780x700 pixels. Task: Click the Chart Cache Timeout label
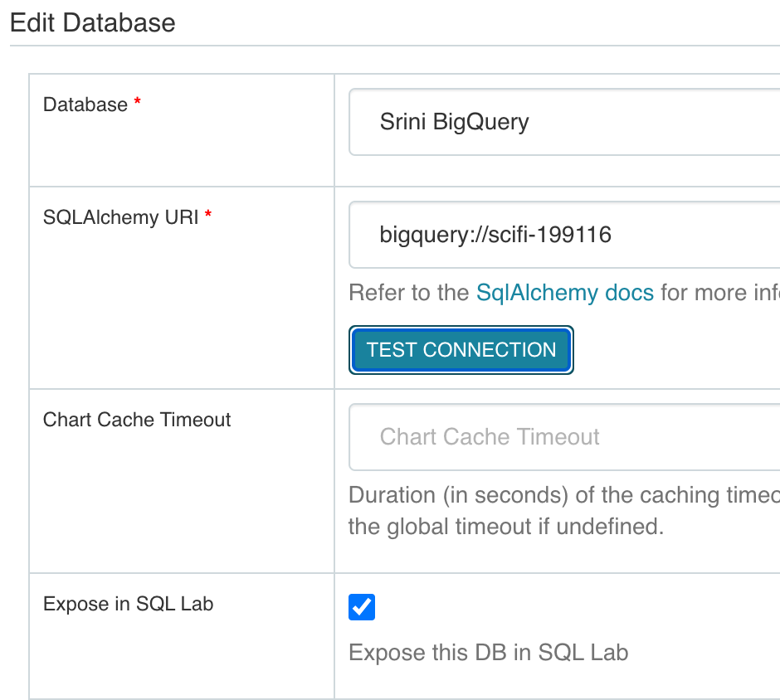pyautogui.click(x=137, y=420)
